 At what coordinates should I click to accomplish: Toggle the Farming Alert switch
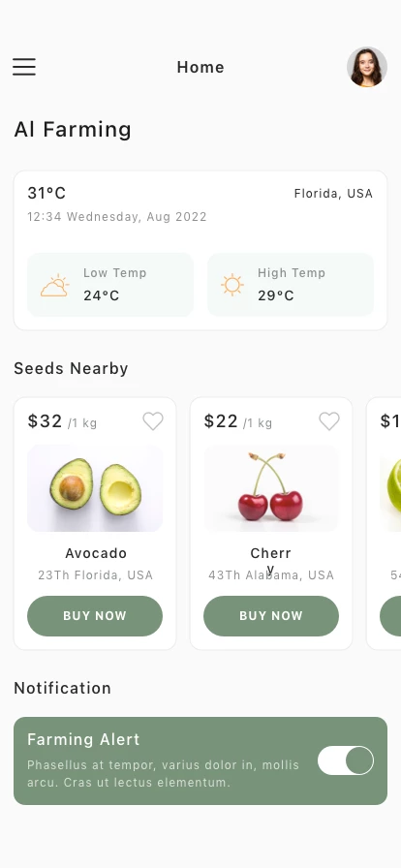(x=346, y=760)
